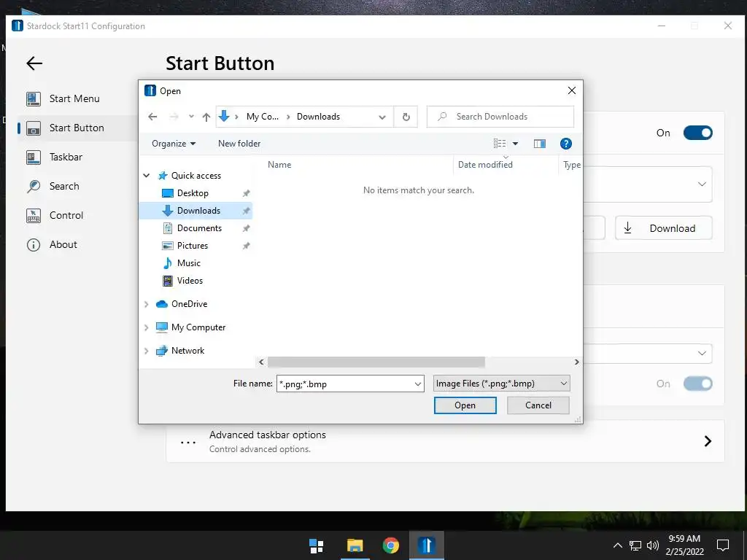Open Advanced taskbar options
This screenshot has width=747, height=560.
click(445, 441)
